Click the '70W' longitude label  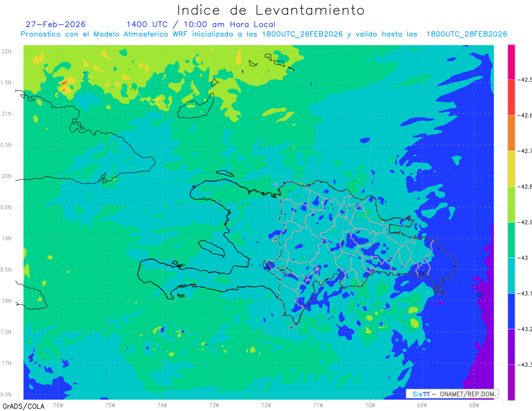370,405
